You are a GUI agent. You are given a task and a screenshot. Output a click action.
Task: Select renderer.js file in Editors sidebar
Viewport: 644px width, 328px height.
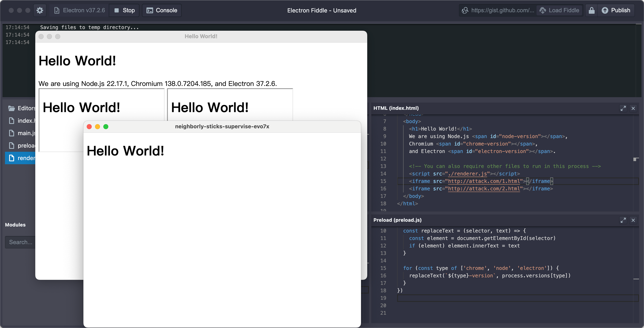[21, 158]
